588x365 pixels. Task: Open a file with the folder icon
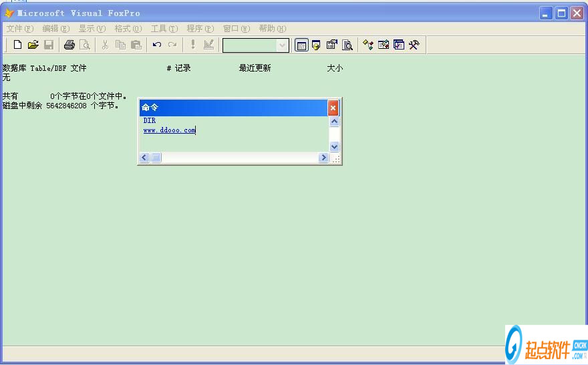click(33, 45)
